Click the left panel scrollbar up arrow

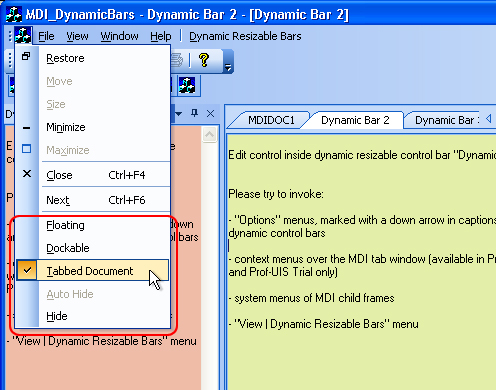point(209,135)
